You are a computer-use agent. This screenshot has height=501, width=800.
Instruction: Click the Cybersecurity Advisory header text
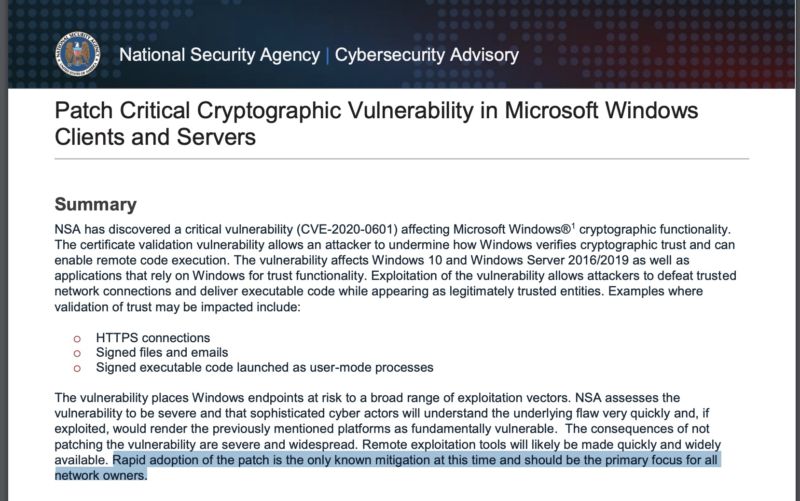point(427,55)
